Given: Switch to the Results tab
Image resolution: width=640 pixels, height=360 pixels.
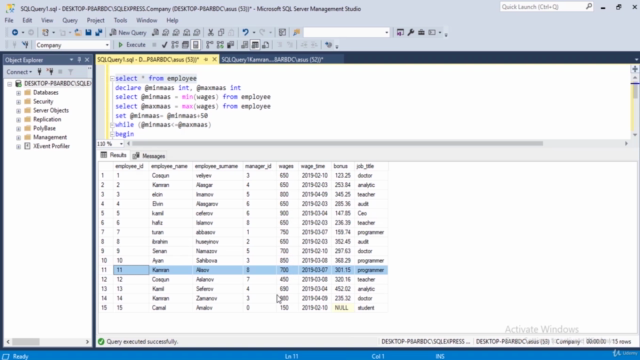Looking at the screenshot, I should (113, 155).
